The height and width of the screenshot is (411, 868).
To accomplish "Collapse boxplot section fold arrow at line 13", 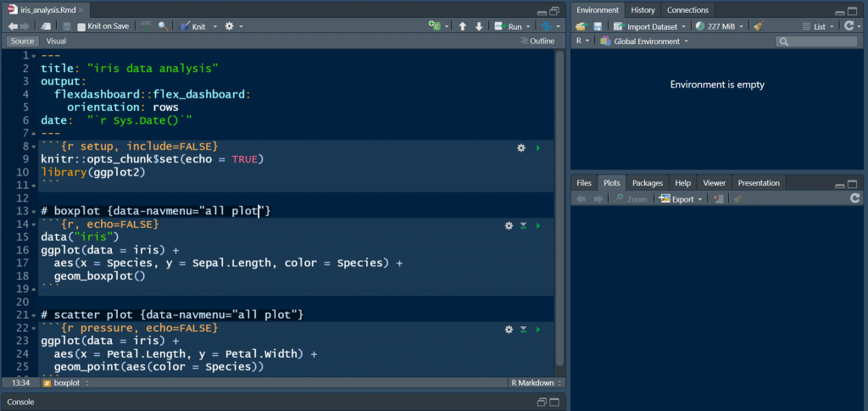I will pos(33,211).
